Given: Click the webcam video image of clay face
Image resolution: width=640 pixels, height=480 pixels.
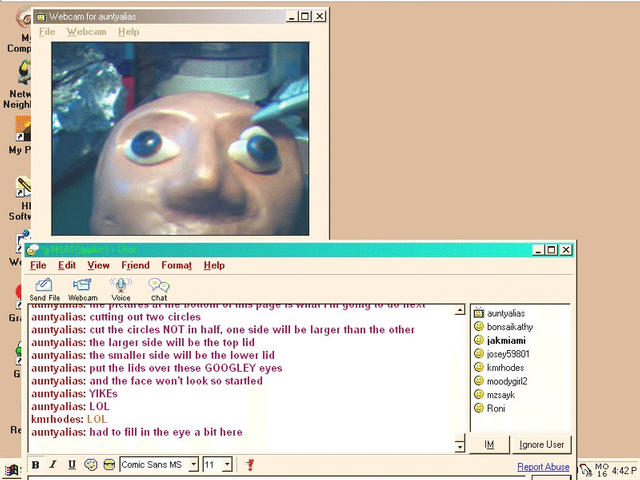Looking at the screenshot, I should (x=180, y=139).
